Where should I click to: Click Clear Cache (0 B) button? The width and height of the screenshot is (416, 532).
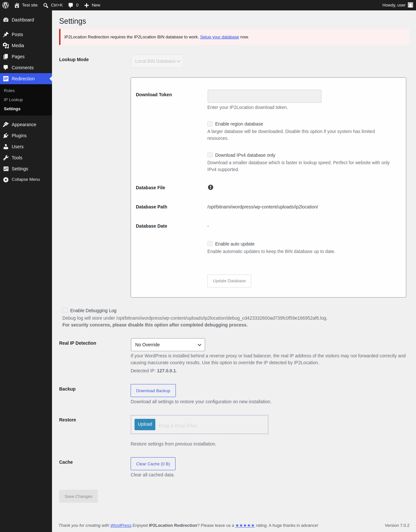point(153,464)
